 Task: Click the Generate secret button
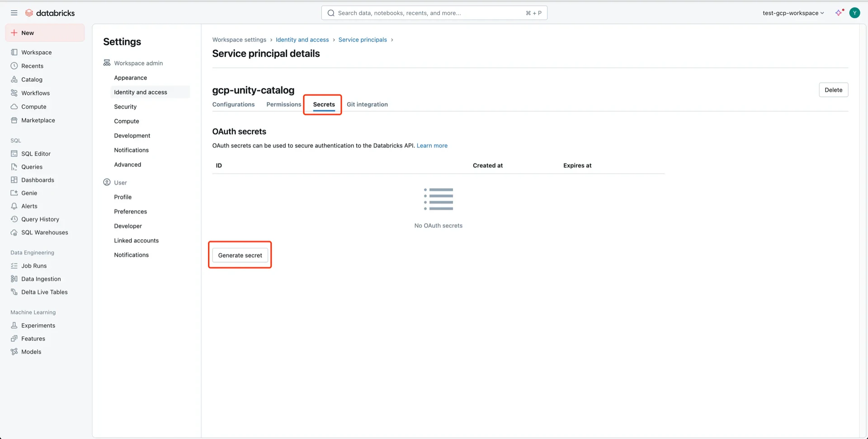(x=240, y=255)
